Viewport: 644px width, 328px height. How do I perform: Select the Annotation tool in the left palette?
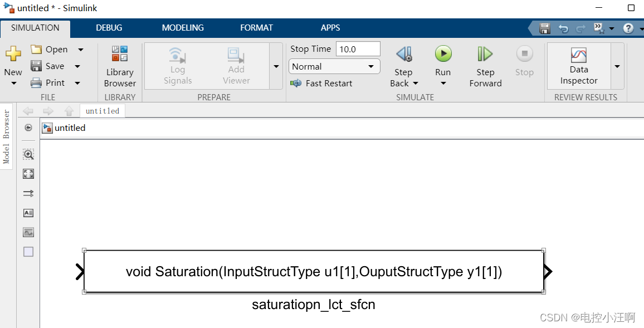point(28,213)
